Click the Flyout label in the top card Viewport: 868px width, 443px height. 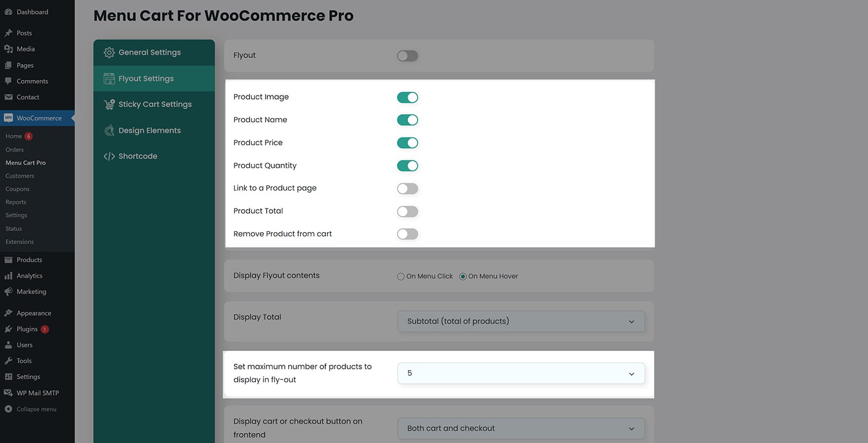point(245,56)
